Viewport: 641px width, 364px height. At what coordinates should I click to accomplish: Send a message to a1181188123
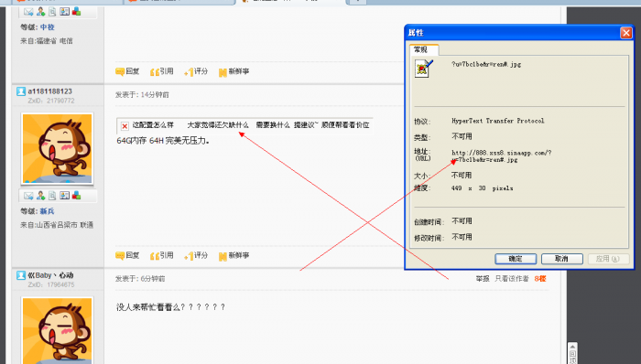coord(28,196)
